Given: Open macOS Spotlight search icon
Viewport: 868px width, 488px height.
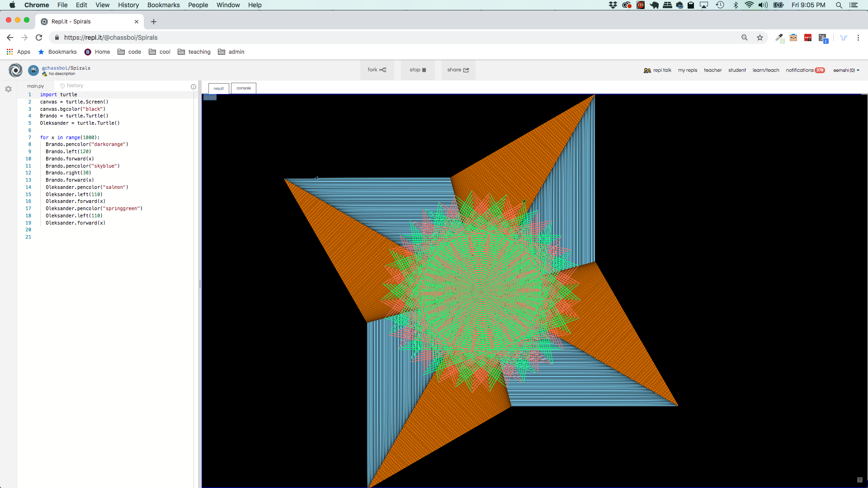Looking at the screenshot, I should (839, 5).
